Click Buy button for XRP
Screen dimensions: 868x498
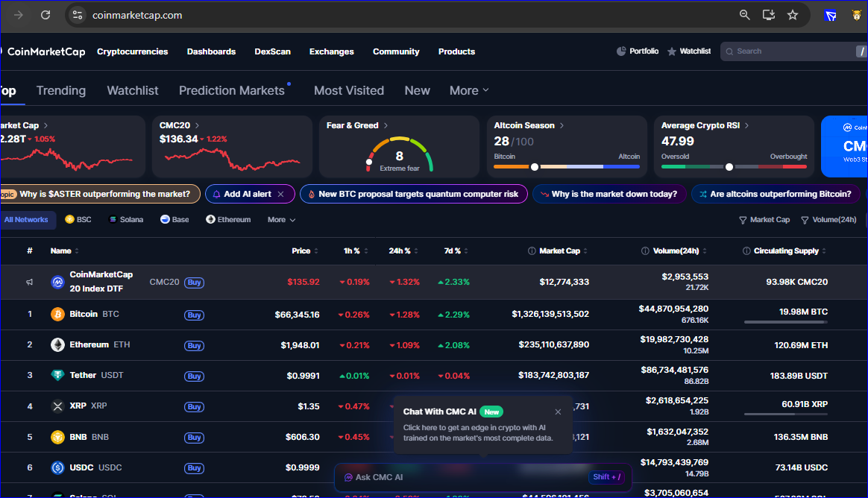pos(195,407)
